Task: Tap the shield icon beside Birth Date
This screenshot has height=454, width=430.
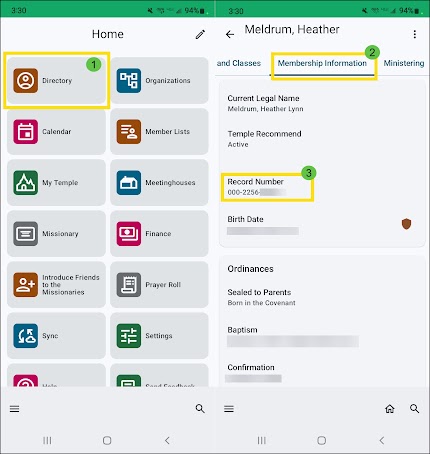Action: [406, 224]
